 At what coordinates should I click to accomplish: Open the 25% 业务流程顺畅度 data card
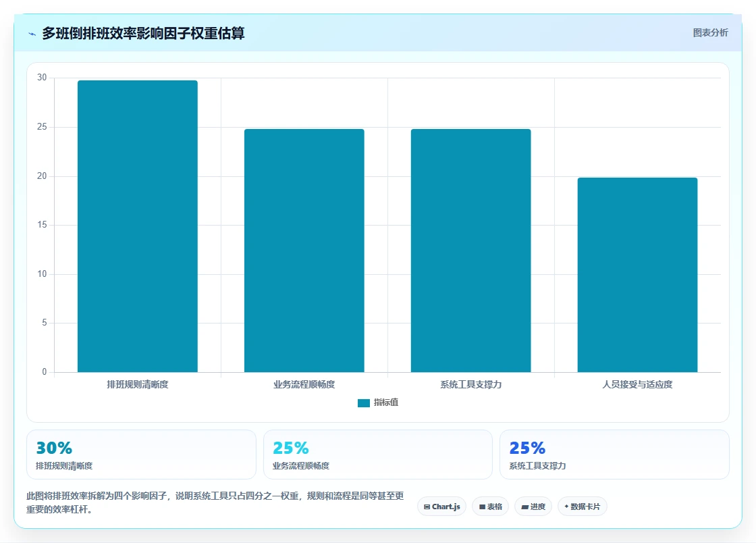coord(378,455)
